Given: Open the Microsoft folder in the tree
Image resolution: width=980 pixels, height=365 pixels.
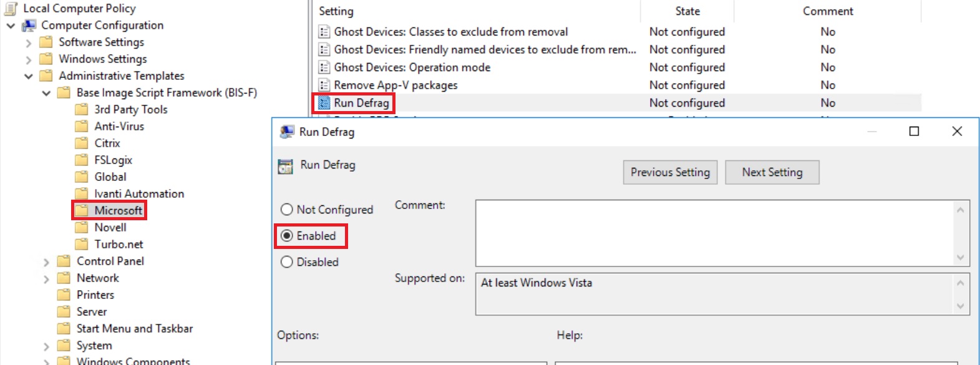Looking at the screenshot, I should coord(118,210).
